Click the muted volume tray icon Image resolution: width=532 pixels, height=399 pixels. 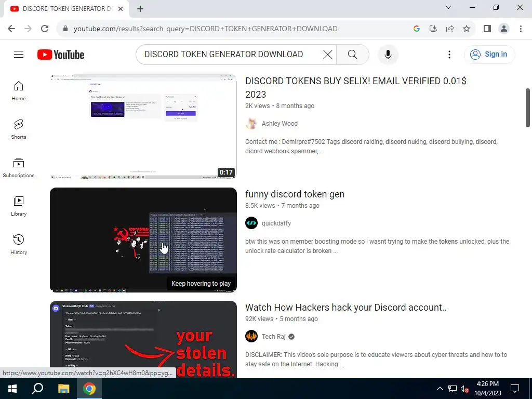(464, 389)
